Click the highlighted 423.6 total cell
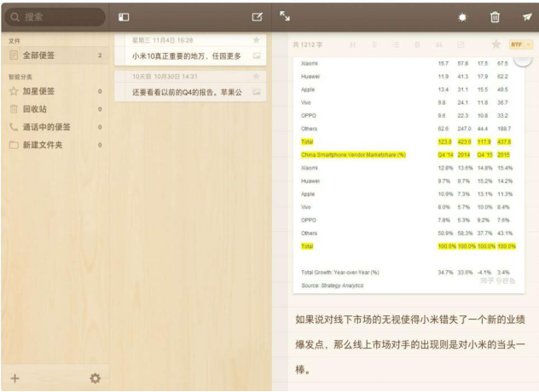The height and width of the screenshot is (392, 539). pos(464,142)
